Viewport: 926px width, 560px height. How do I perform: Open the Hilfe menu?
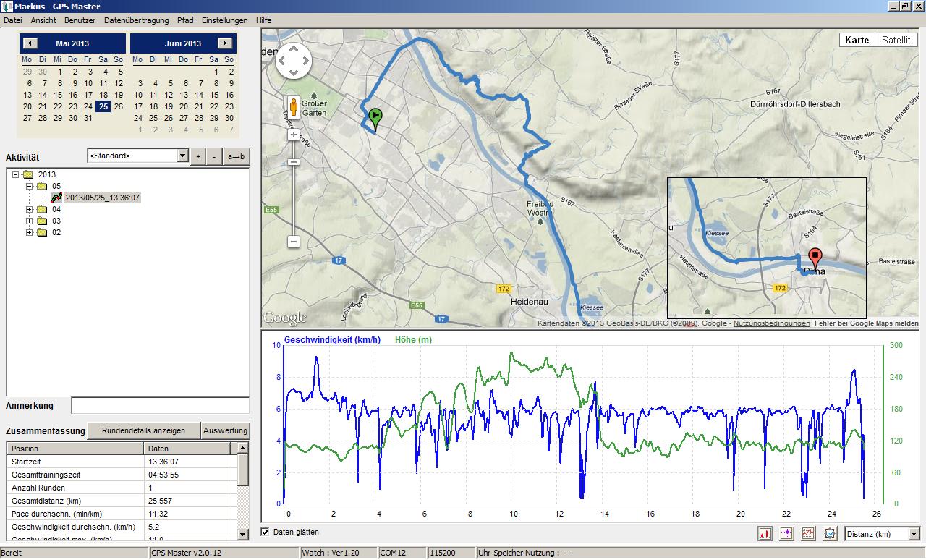(263, 20)
